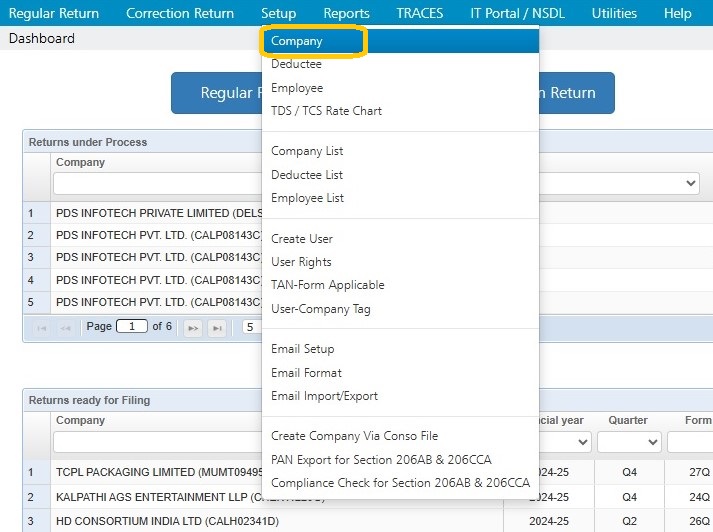Select TCPL PACKAGING LIMITED row
Viewport: 713px width, 532px height.
tap(156, 472)
